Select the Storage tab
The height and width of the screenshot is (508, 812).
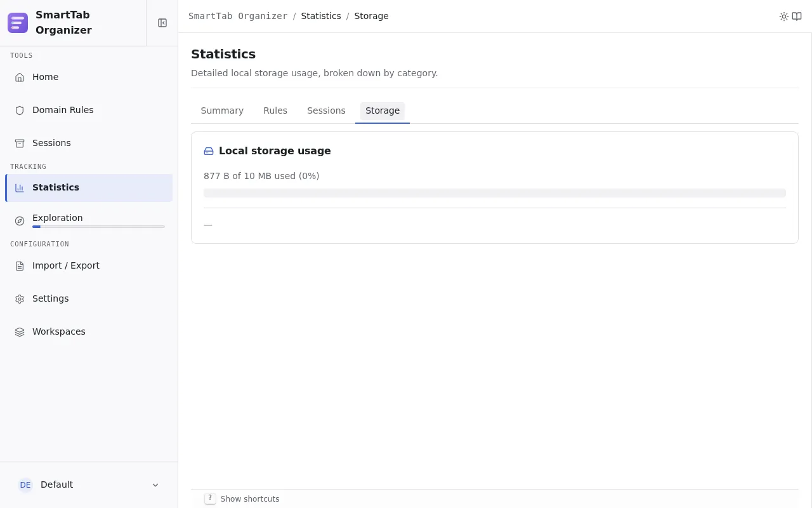(x=383, y=110)
